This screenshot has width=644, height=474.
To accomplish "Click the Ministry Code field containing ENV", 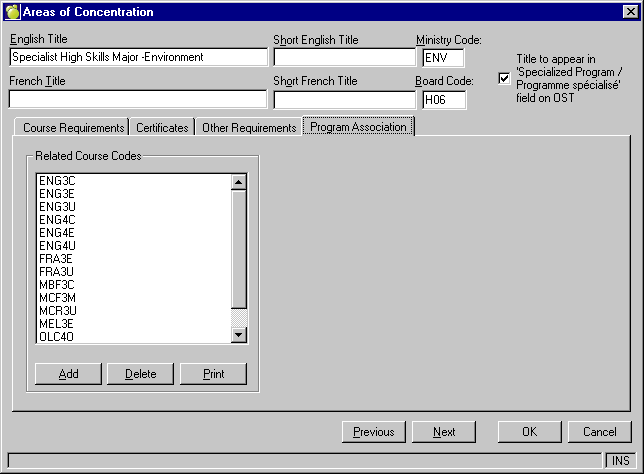I will click(443, 58).
